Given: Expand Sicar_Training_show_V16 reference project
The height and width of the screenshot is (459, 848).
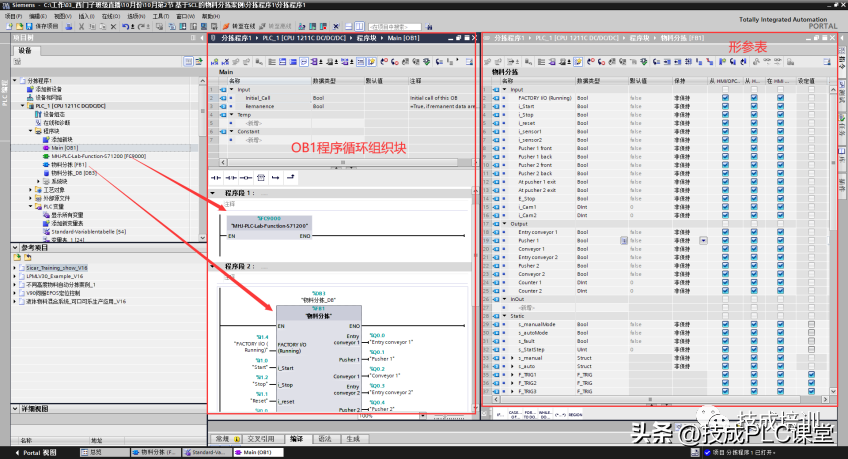Looking at the screenshot, I should point(15,268).
